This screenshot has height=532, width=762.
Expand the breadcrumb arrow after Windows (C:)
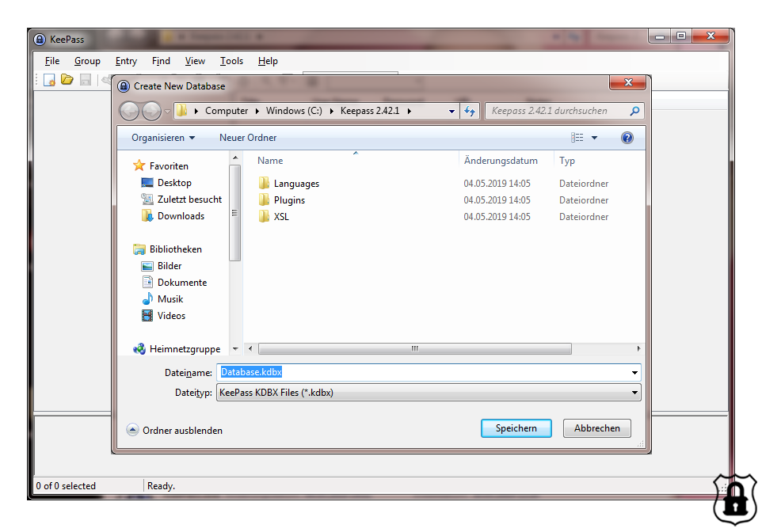(331, 112)
